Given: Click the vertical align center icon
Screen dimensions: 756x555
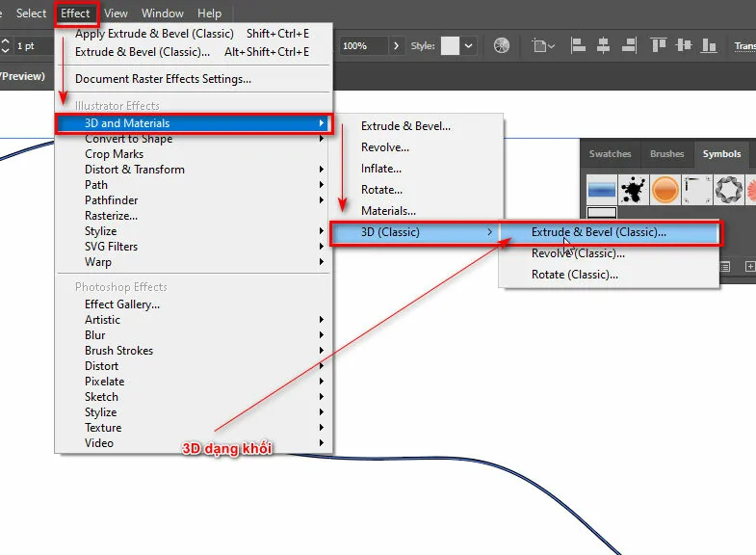Looking at the screenshot, I should 684,45.
